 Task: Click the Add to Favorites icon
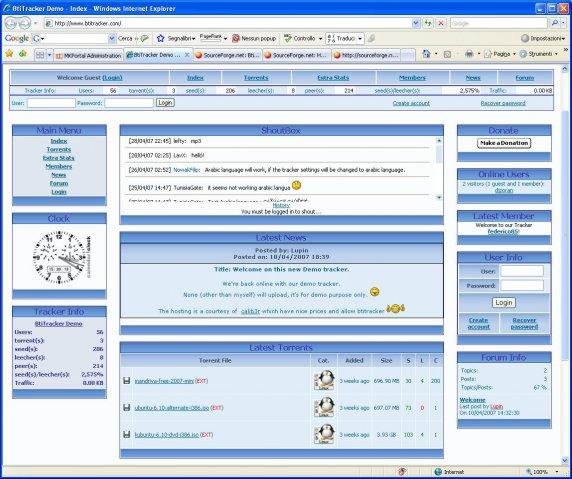click(23, 54)
